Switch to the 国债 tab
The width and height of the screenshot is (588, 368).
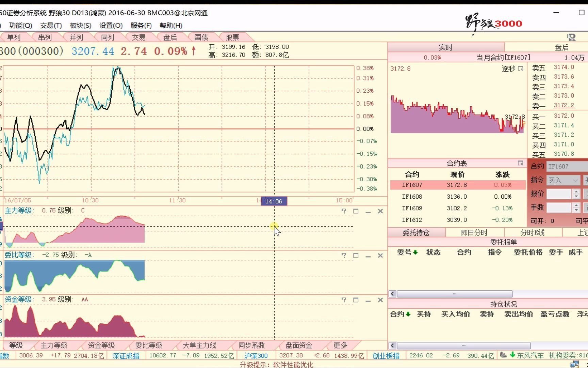click(x=201, y=37)
